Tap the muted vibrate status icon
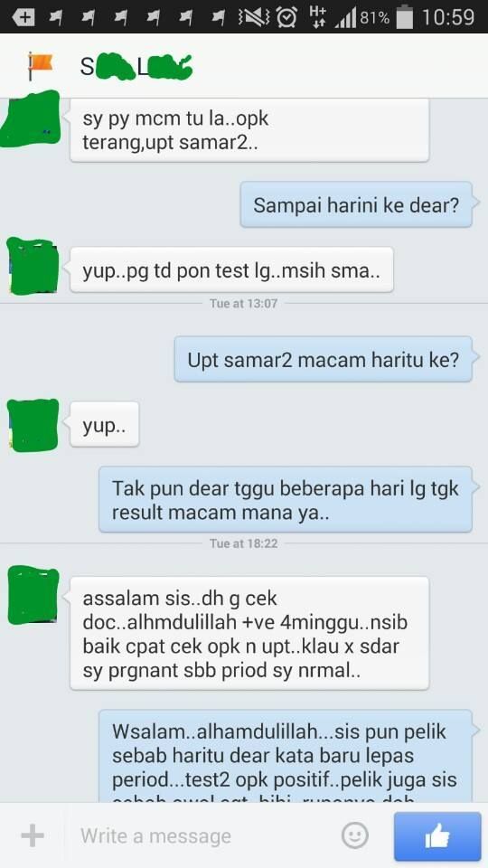Image resolution: width=488 pixels, height=868 pixels. point(255,17)
